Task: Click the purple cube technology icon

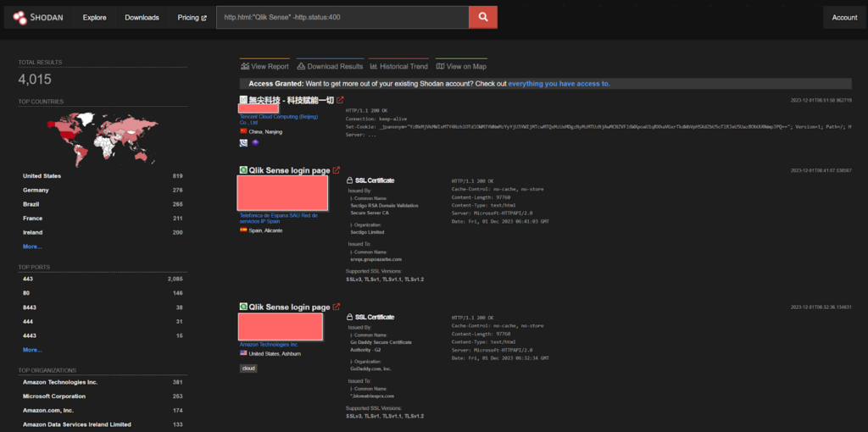Action: coord(255,142)
